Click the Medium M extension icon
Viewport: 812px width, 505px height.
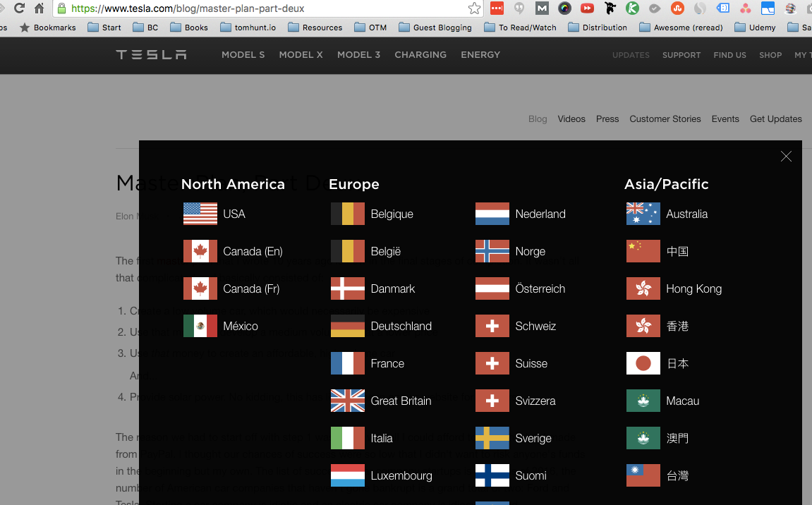[542, 8]
